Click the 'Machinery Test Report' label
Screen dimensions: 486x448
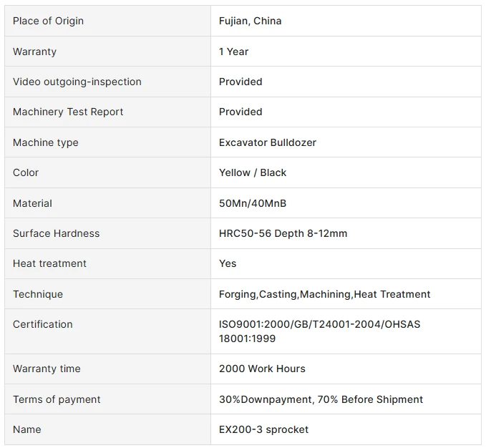pos(68,112)
